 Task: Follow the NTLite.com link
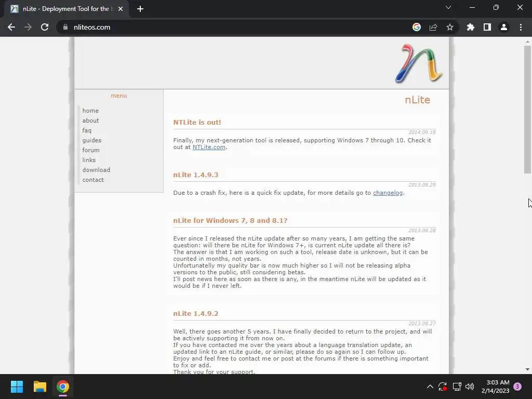point(209,147)
